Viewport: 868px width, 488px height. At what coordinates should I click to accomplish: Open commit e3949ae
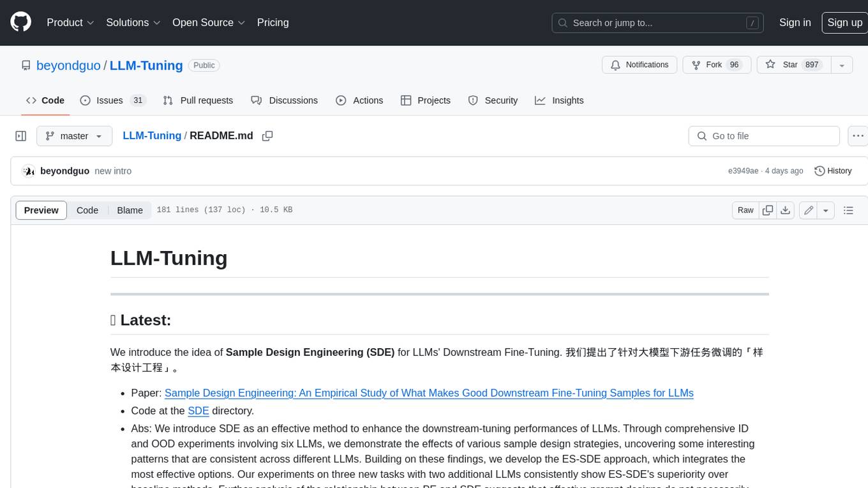pyautogui.click(x=743, y=171)
